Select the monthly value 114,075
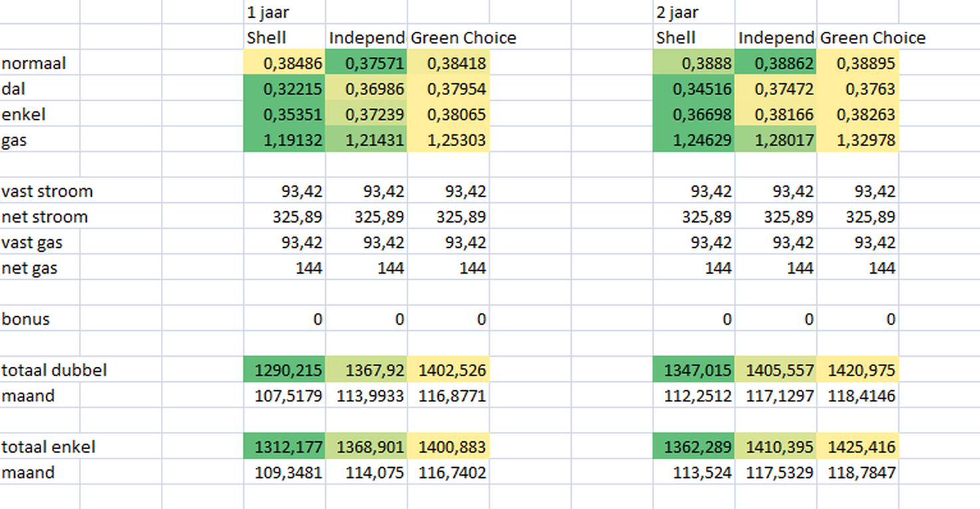Viewport: 980px width, 509px height. (x=366, y=472)
